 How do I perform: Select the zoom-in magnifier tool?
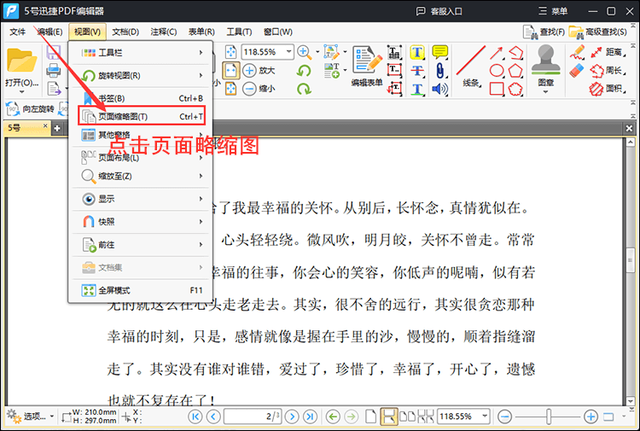[304, 52]
